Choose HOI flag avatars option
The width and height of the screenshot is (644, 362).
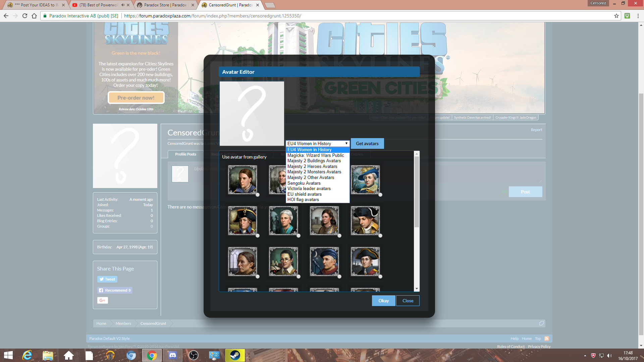pos(318,200)
